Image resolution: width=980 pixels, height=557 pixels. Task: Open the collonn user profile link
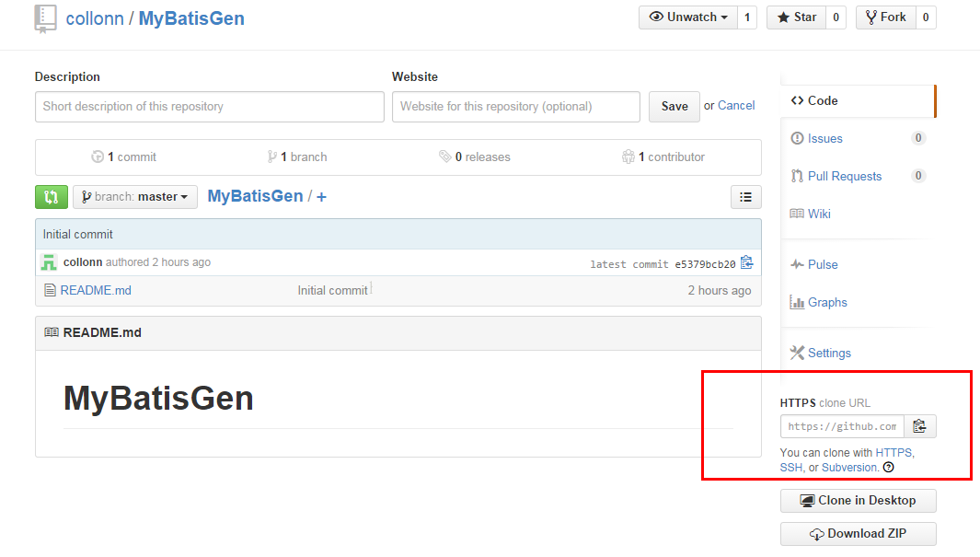click(95, 18)
